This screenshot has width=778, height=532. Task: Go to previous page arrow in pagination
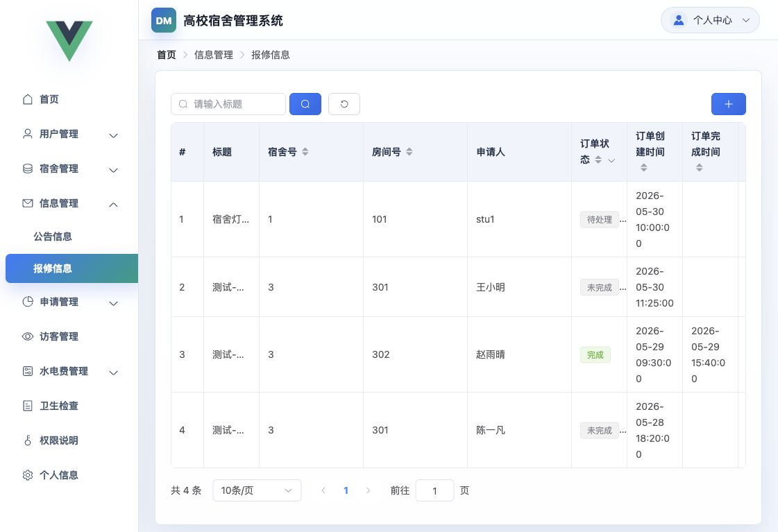coord(323,490)
